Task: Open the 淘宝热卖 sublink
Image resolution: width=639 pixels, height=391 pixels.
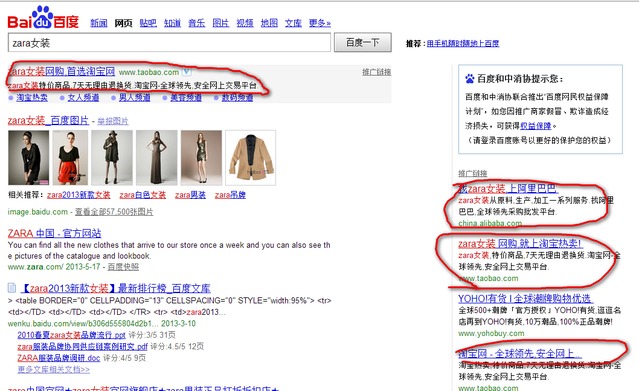Action: [32, 97]
